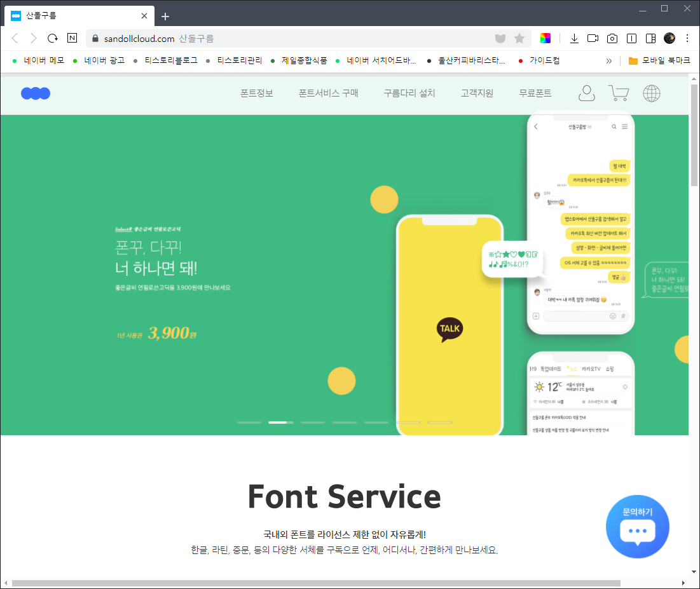Open the 폰트서비스 구매 menu
700x589 pixels.
329,93
